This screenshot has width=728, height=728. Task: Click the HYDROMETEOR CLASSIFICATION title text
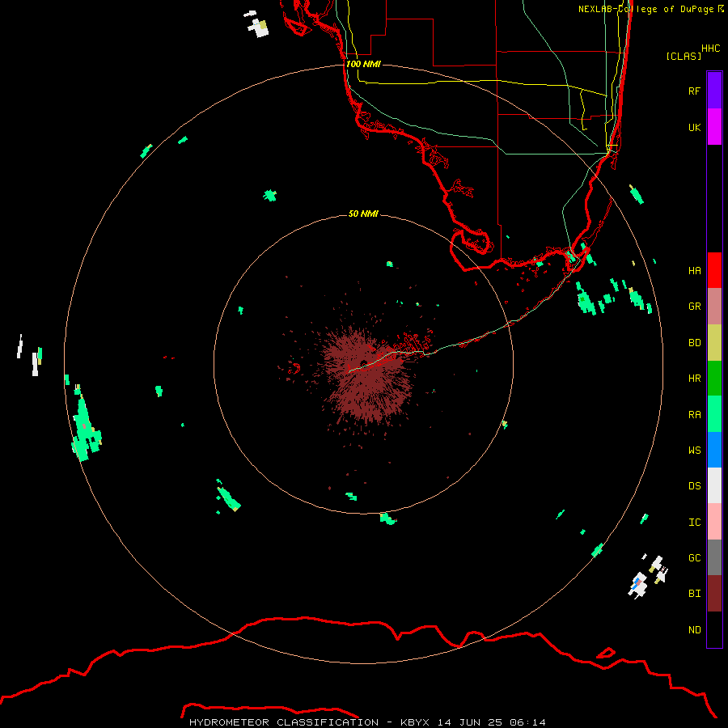click(284, 722)
